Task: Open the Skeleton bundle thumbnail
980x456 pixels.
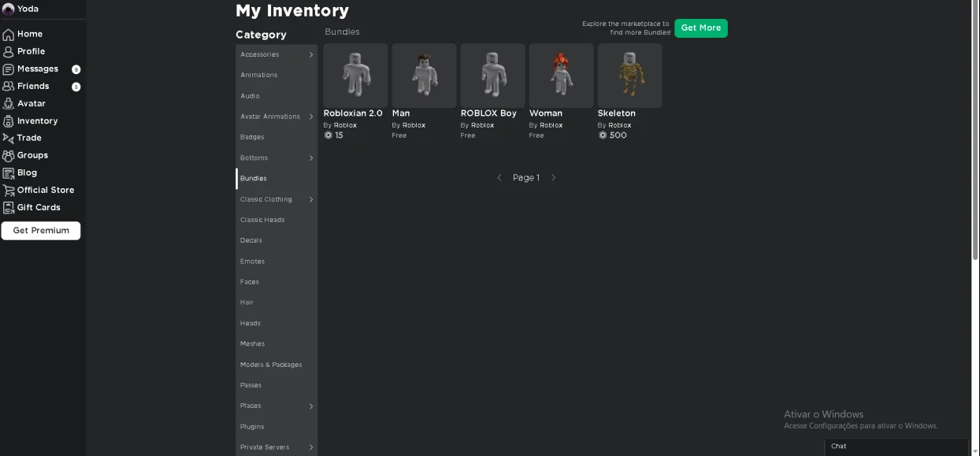Action: [x=629, y=76]
